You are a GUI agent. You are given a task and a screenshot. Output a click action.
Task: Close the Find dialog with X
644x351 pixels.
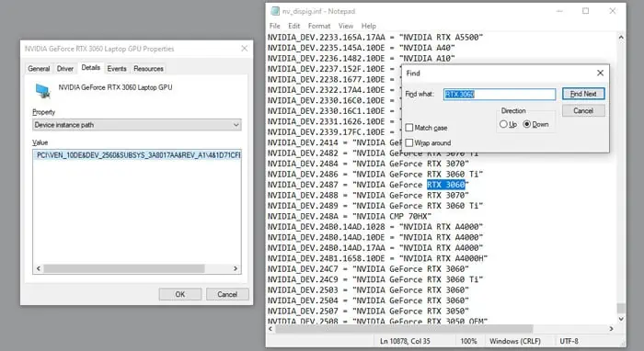600,73
